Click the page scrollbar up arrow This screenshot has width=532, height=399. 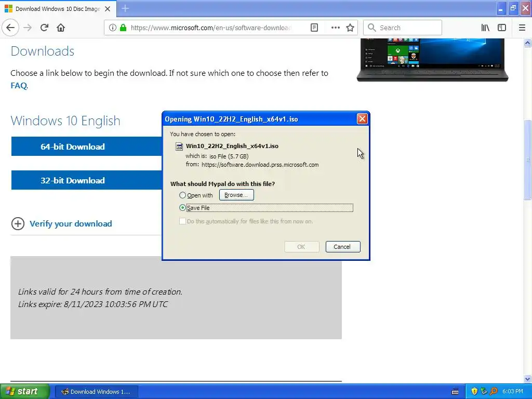pyautogui.click(x=527, y=43)
